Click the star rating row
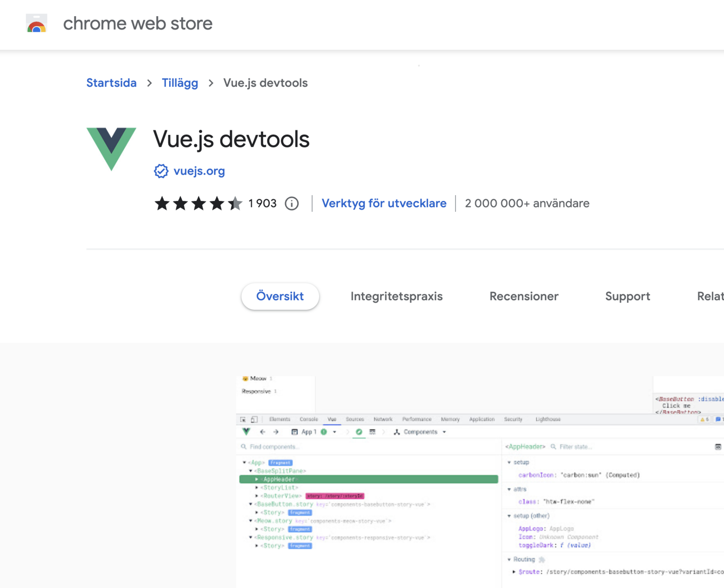 click(x=198, y=203)
